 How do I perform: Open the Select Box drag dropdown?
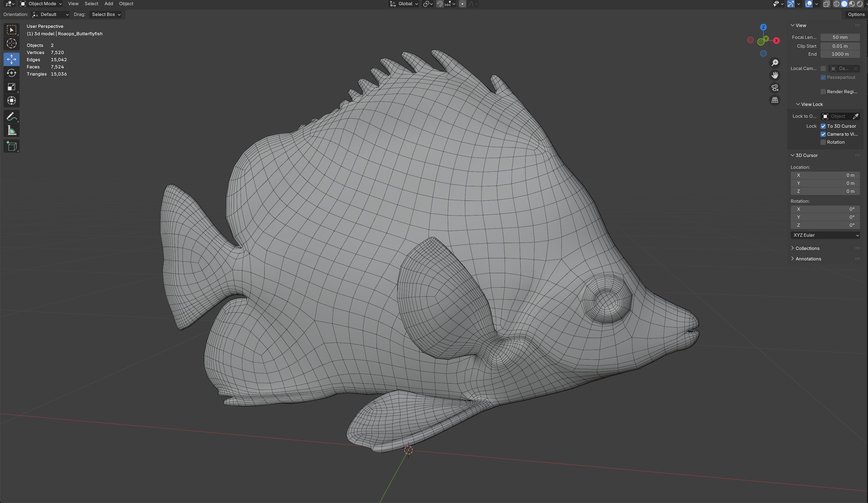click(106, 14)
